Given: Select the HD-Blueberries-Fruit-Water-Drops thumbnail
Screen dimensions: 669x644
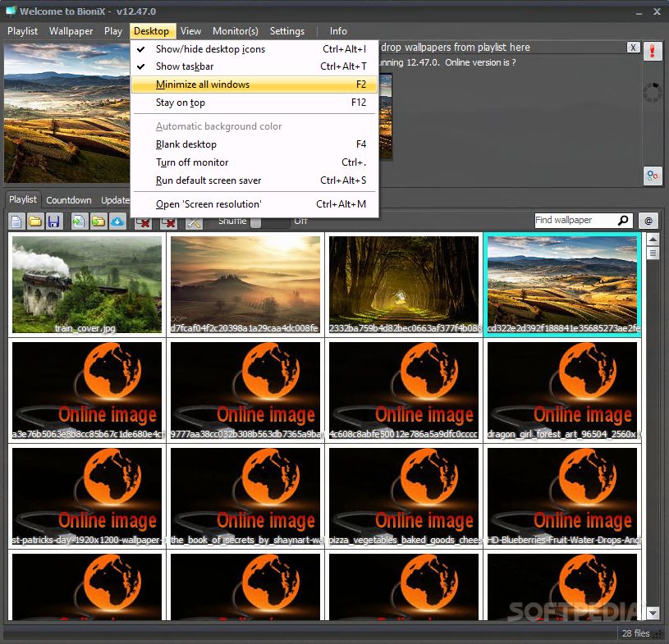Looking at the screenshot, I should pyautogui.click(x=562, y=496).
